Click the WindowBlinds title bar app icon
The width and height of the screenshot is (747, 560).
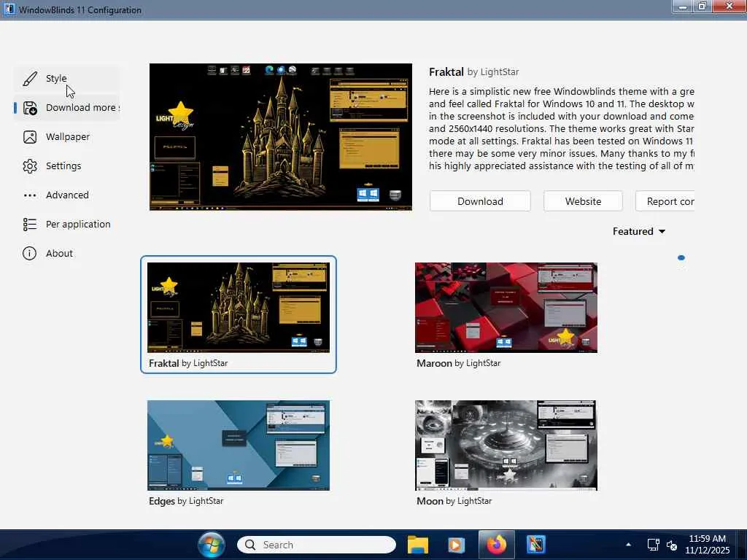pos(9,9)
